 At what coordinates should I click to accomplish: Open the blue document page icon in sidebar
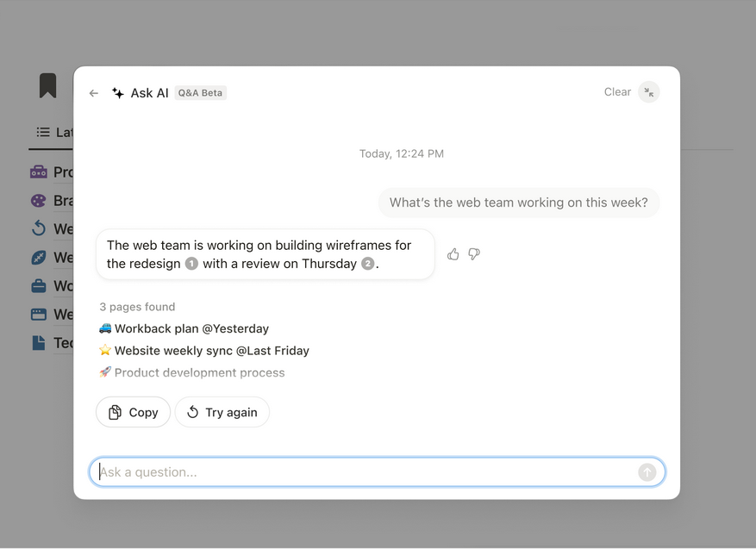(39, 343)
